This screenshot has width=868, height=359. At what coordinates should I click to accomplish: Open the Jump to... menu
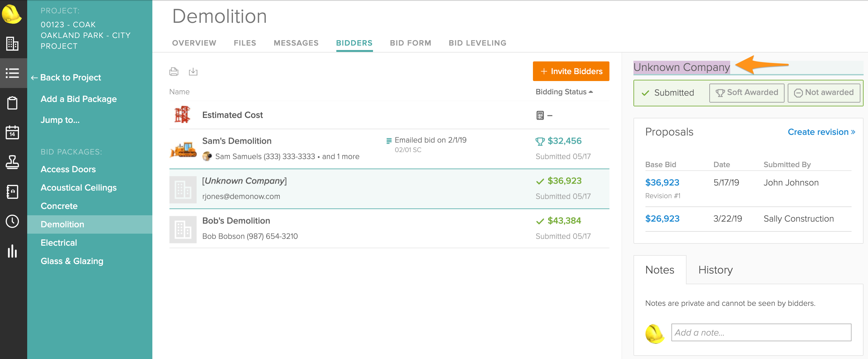pyautogui.click(x=60, y=120)
